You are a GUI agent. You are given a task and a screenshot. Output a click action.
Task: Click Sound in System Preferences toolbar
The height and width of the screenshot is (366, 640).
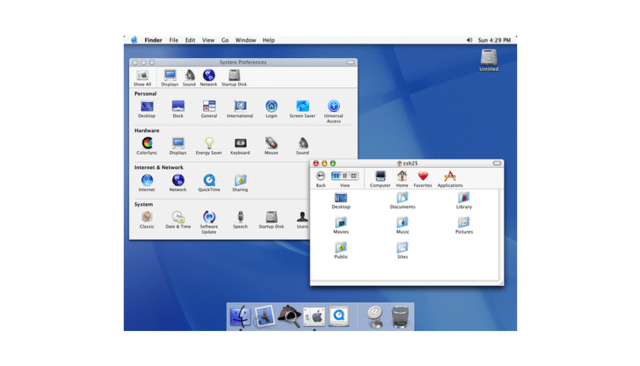(x=189, y=78)
